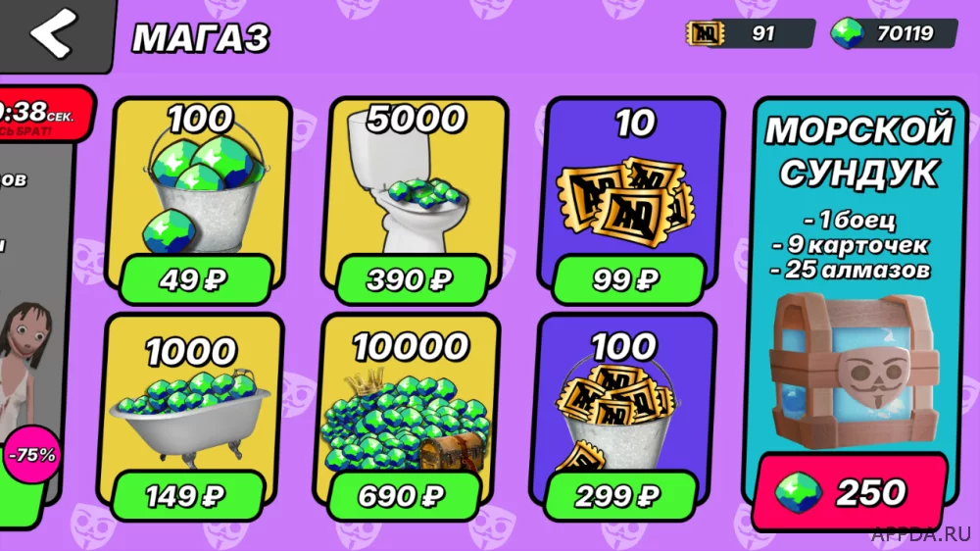The width and height of the screenshot is (980, 551).
Task: Tap the golden ticket currency icon
Action: pyautogui.click(x=705, y=33)
